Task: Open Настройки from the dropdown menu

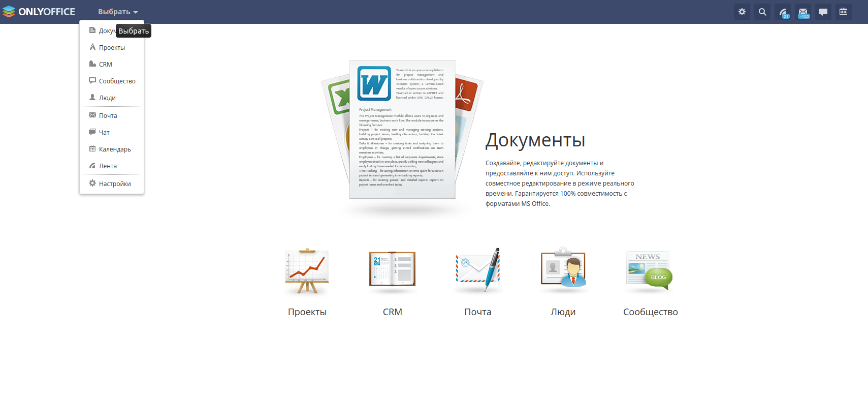Action: coord(115,184)
